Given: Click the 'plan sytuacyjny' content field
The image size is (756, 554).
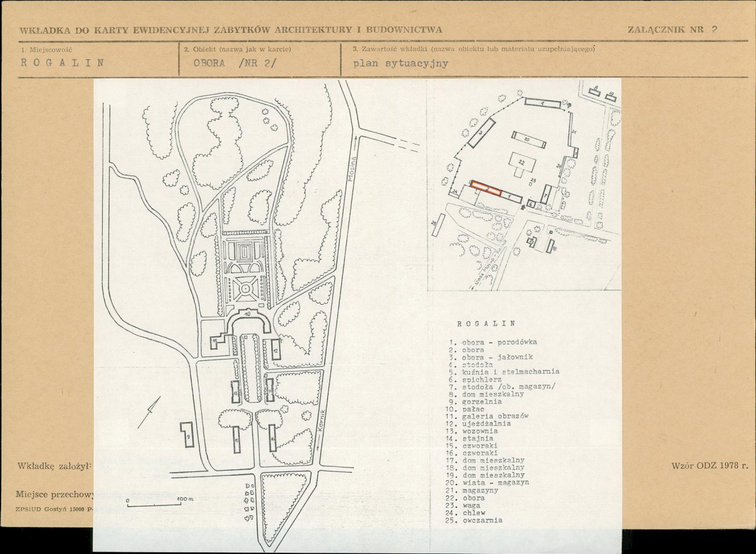Looking at the screenshot, I should pos(400,63).
